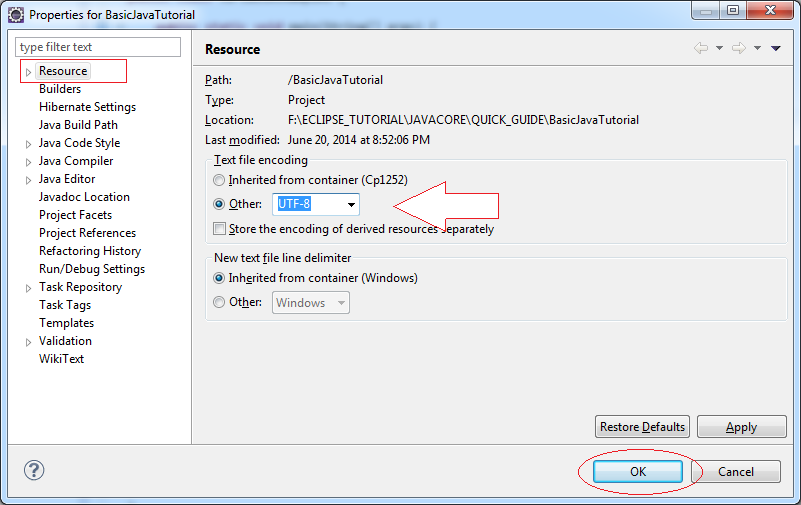Select Other text file encoding option
Image resolution: width=801 pixels, height=505 pixels.
coord(219,204)
